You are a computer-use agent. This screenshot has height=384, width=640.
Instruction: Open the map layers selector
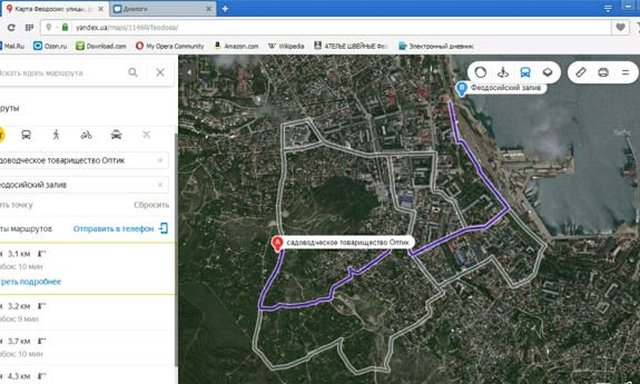tap(547, 73)
